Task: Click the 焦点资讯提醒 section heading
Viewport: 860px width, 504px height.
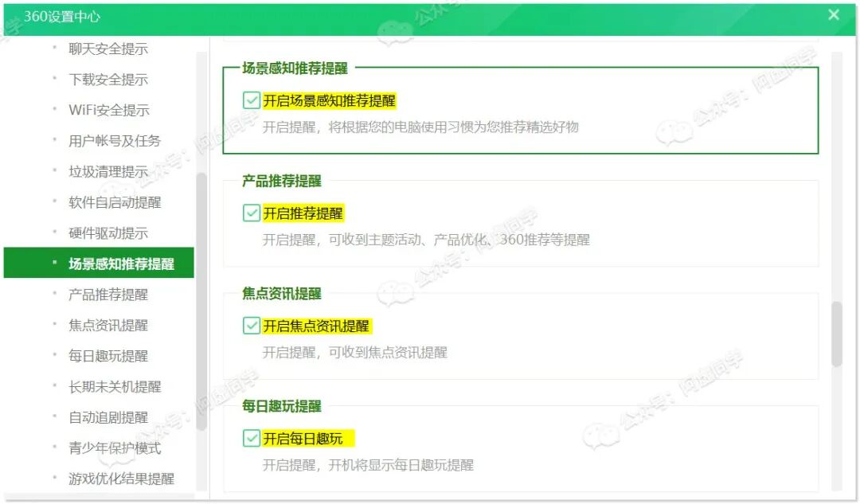Action: [x=282, y=294]
